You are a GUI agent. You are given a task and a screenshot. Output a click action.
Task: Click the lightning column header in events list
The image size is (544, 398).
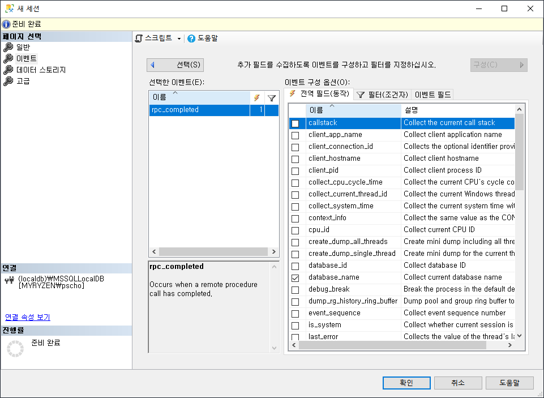point(257,98)
